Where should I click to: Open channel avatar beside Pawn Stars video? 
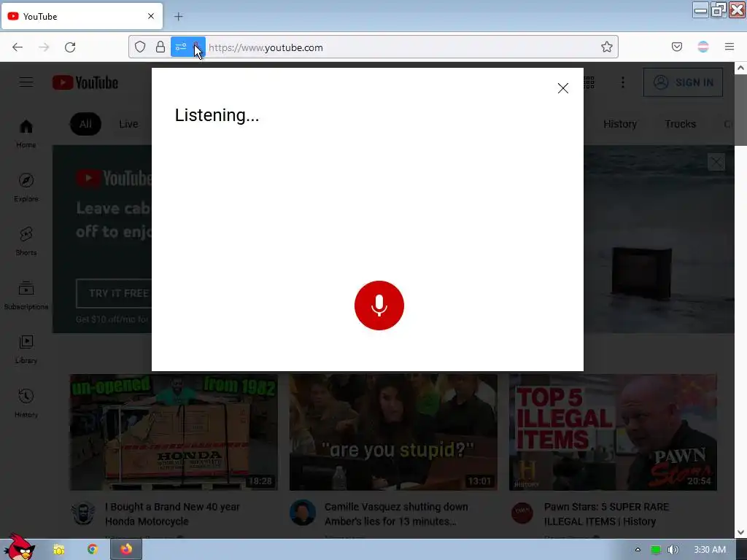point(522,513)
